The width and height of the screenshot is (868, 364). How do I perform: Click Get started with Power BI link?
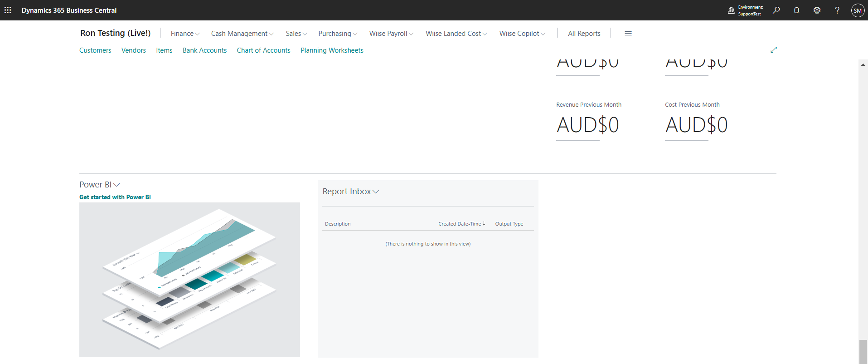coord(115,197)
